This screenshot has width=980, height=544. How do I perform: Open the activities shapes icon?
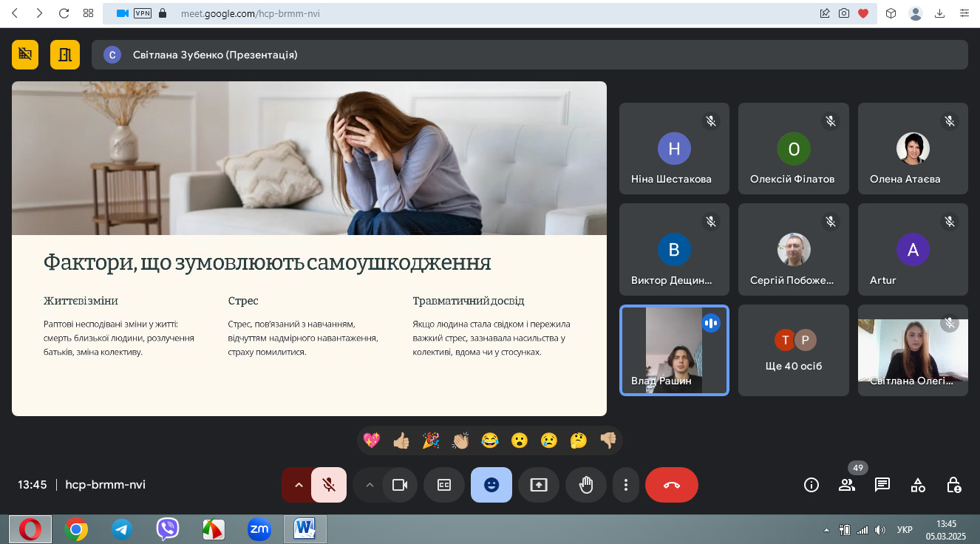(918, 485)
